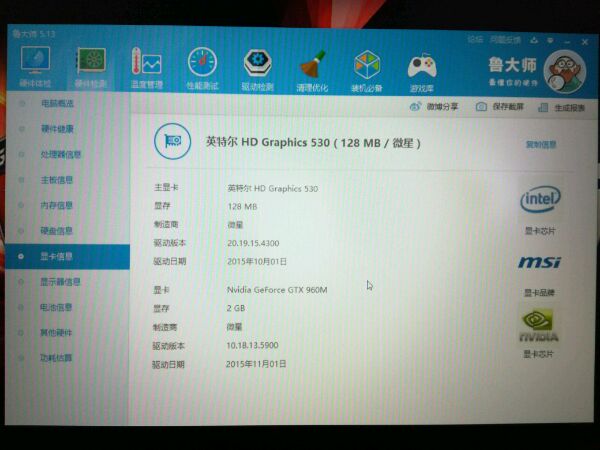Click the 2 GB memory value
The width and height of the screenshot is (600, 450).
(236, 308)
